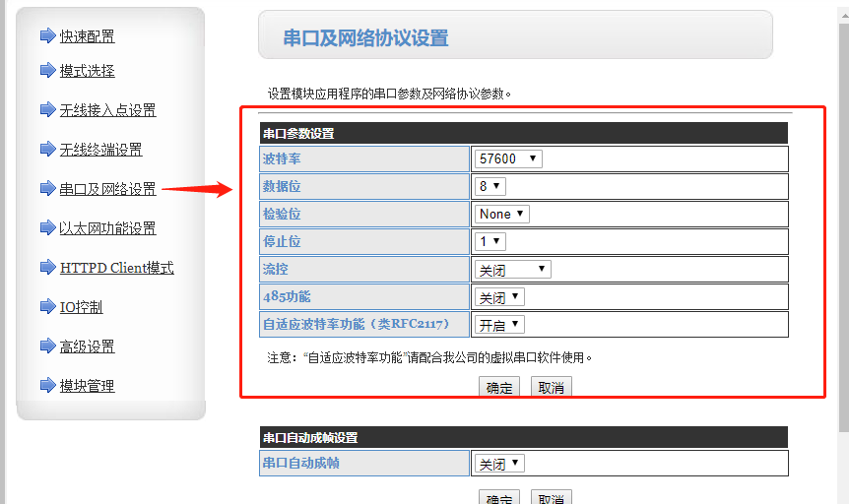Open the 波特率 dropdown showing 57600
The height and width of the screenshot is (504, 849).
[x=507, y=158]
